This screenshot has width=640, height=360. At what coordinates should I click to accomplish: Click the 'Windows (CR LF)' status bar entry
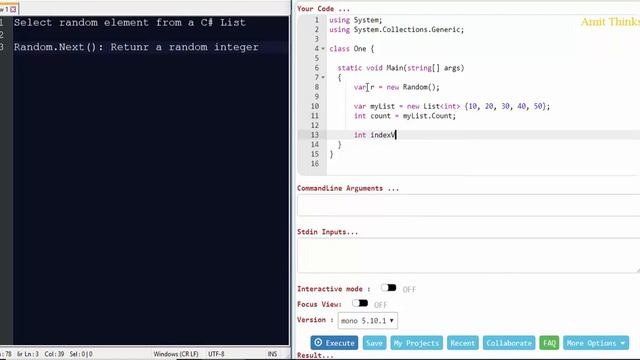coord(176,354)
